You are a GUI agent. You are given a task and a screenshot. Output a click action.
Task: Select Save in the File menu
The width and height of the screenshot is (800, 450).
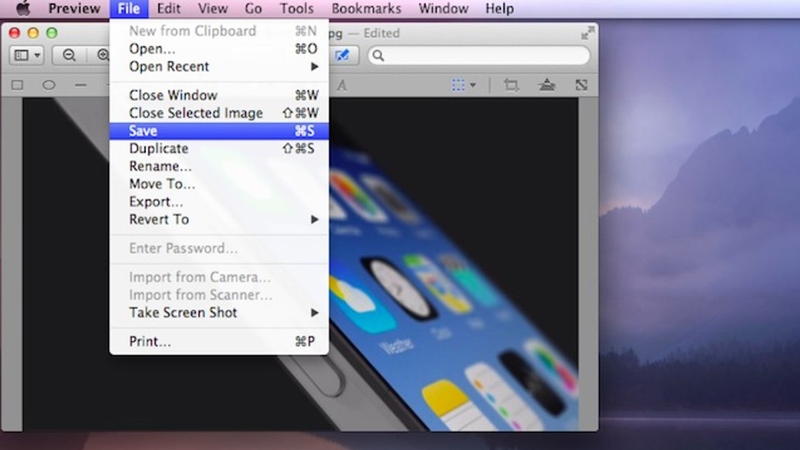[x=219, y=131]
